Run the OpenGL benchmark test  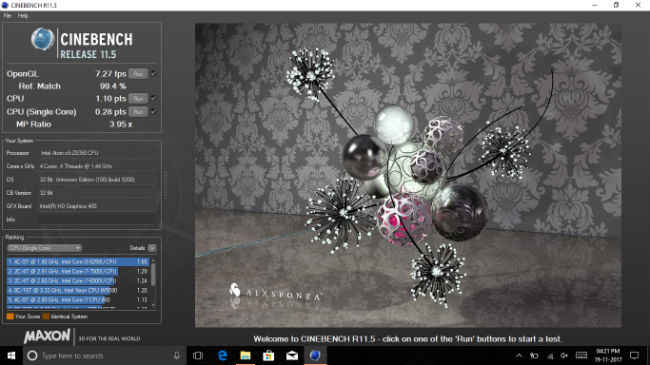(138, 74)
